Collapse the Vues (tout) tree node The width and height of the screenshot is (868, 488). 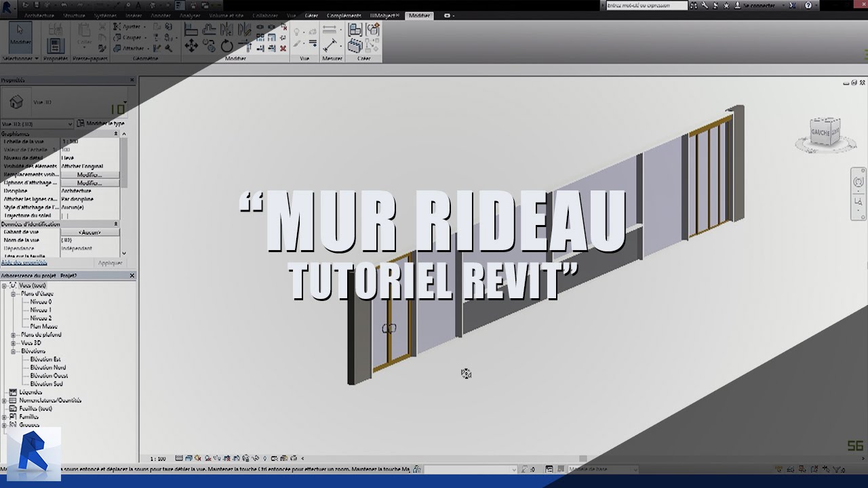(4, 285)
